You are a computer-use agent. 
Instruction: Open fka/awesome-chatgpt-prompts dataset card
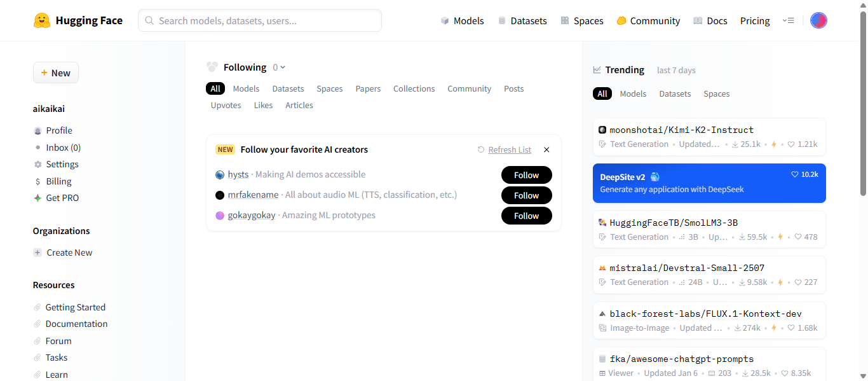point(709,364)
